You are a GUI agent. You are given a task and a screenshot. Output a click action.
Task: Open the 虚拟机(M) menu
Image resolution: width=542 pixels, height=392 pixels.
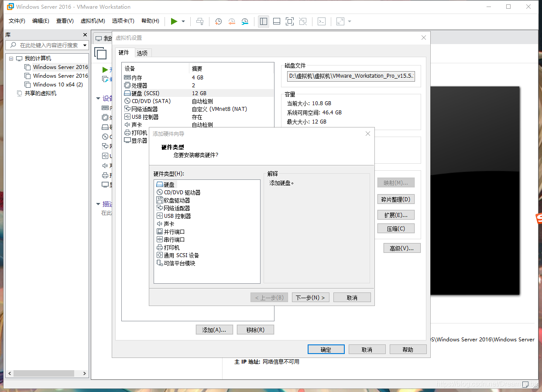click(x=93, y=21)
